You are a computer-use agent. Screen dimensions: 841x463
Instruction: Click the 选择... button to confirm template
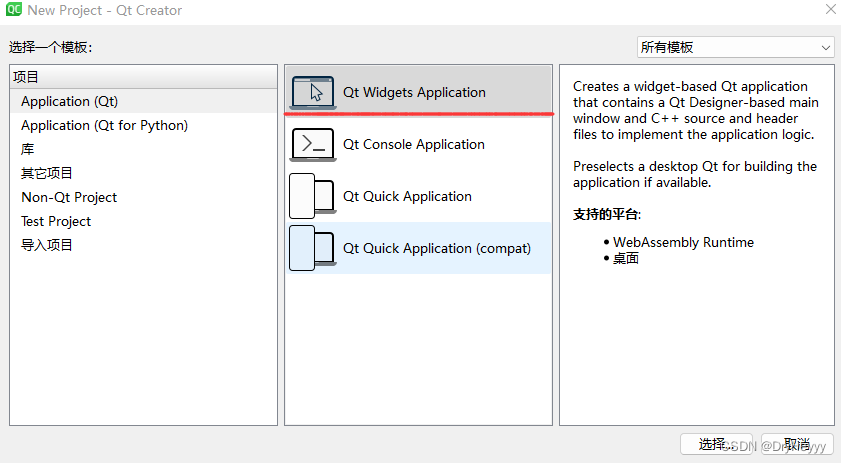coord(716,444)
